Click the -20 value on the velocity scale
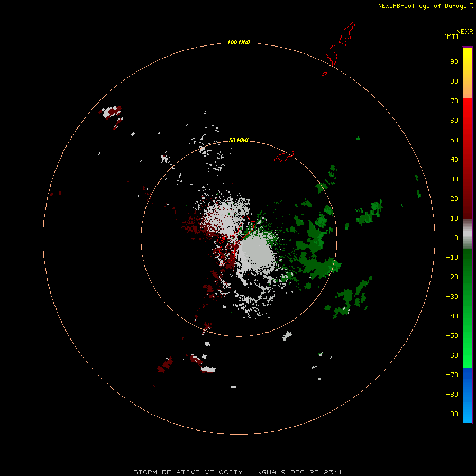The height and width of the screenshot is (476, 476). 452,277
